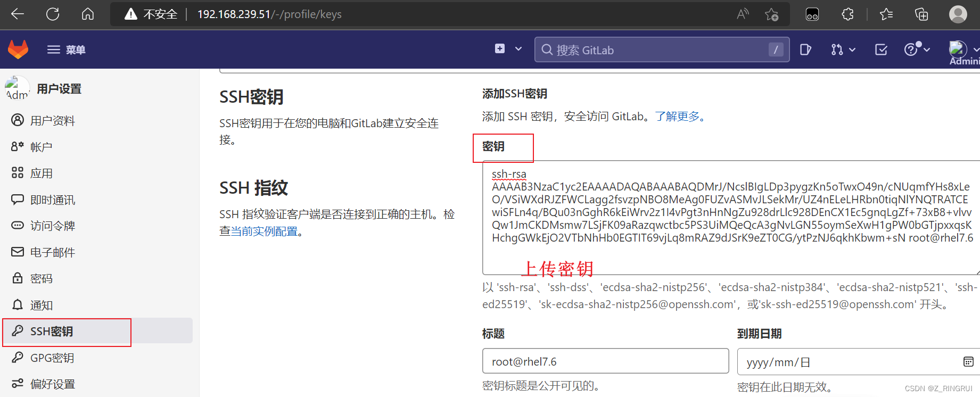Click the address bar URL

269,14
